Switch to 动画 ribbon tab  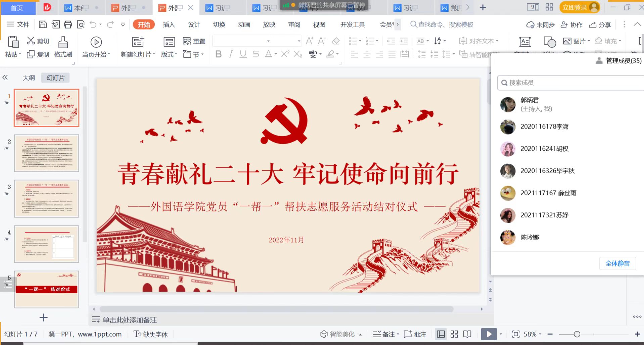point(244,24)
